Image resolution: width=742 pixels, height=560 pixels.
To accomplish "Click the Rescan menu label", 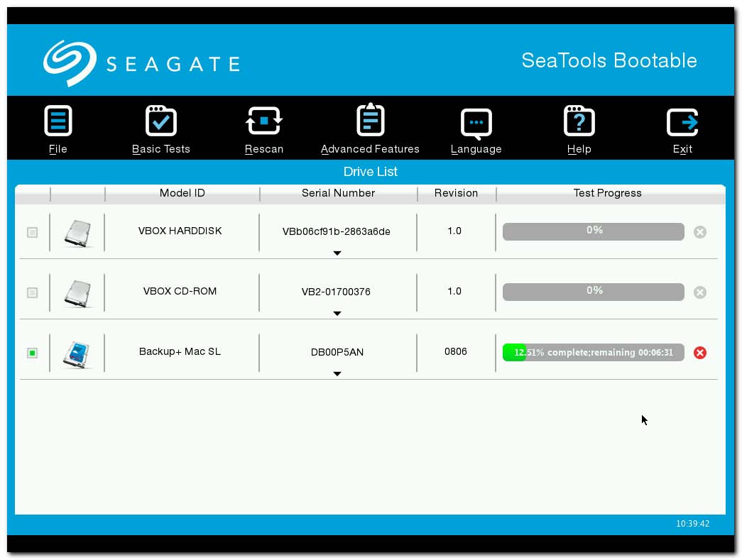I will pyautogui.click(x=264, y=149).
